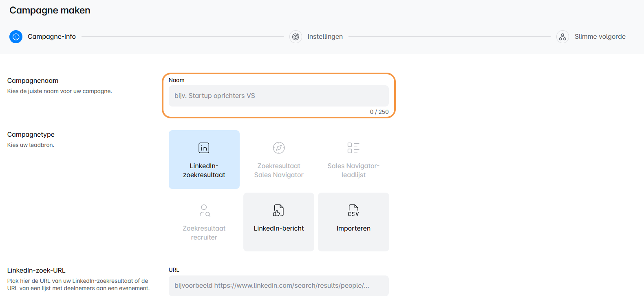Choose the Zoekresultaat recruiter label
The height and width of the screenshot is (302, 644).
pos(204,233)
